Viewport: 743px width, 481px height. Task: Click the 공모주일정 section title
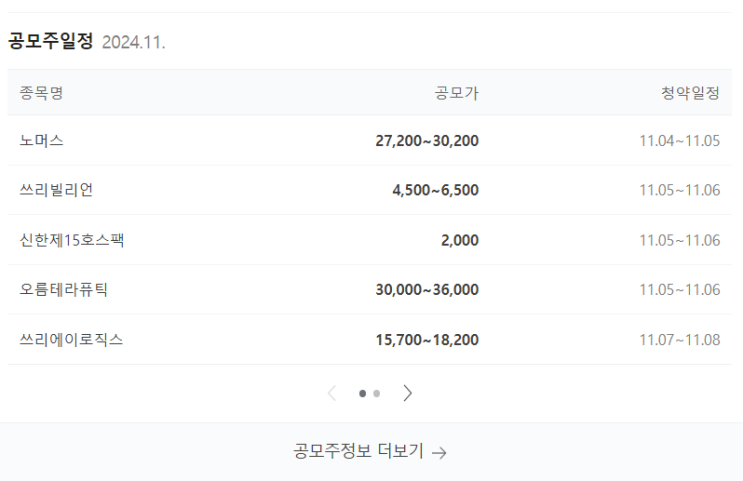pyautogui.click(x=50, y=41)
